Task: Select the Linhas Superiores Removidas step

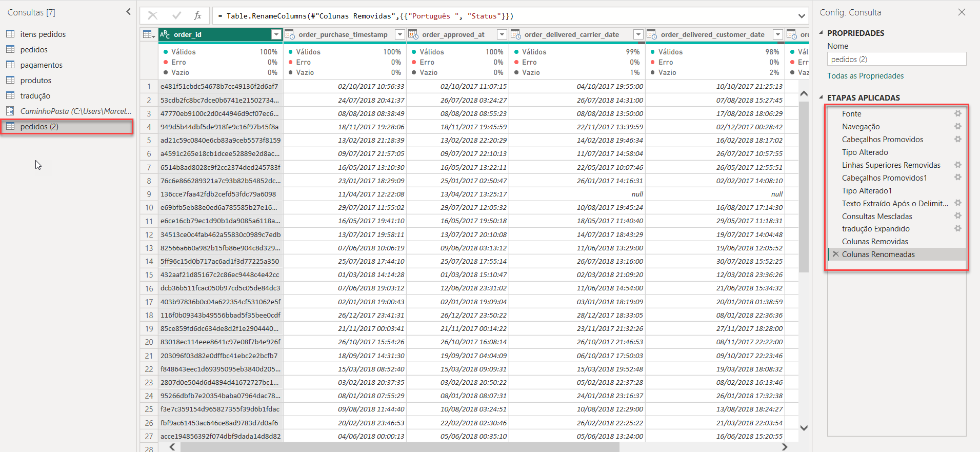Action: (x=891, y=165)
